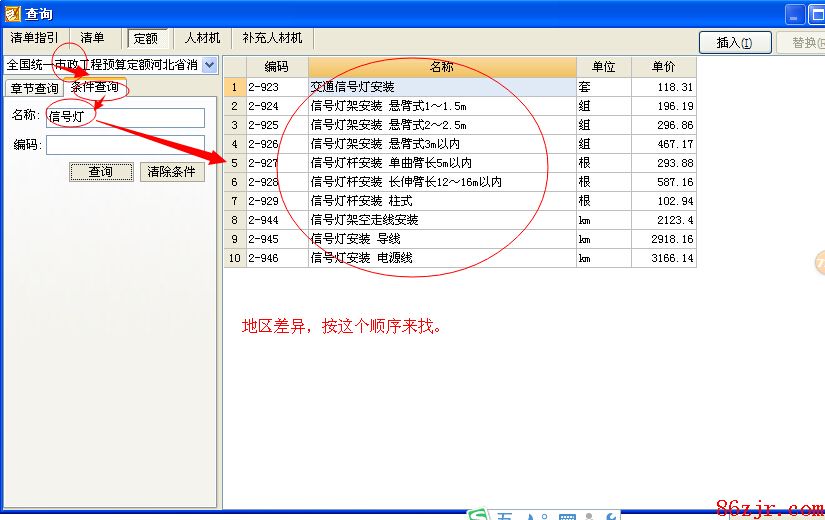Expand the 全国统一市政工程预算定额 dropdown

coord(209,65)
